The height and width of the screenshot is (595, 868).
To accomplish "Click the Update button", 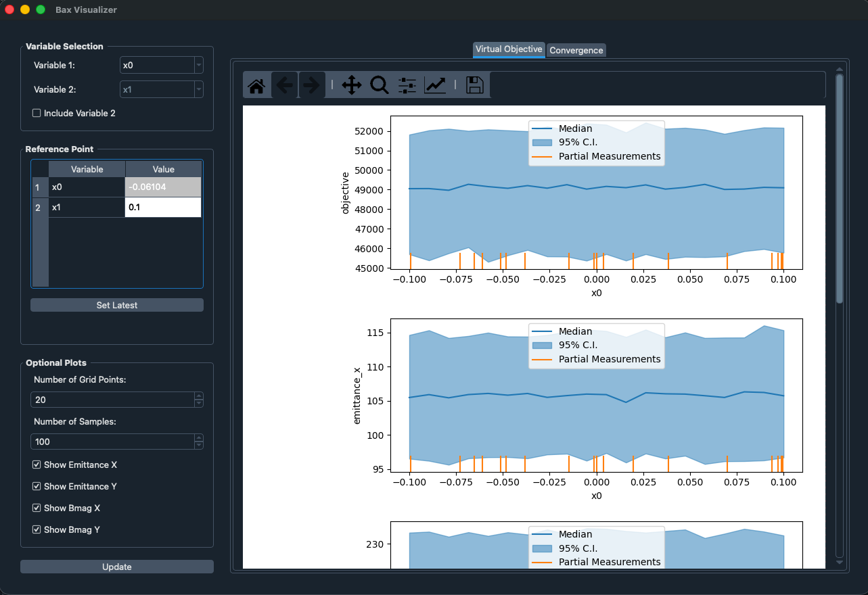I will (x=117, y=567).
